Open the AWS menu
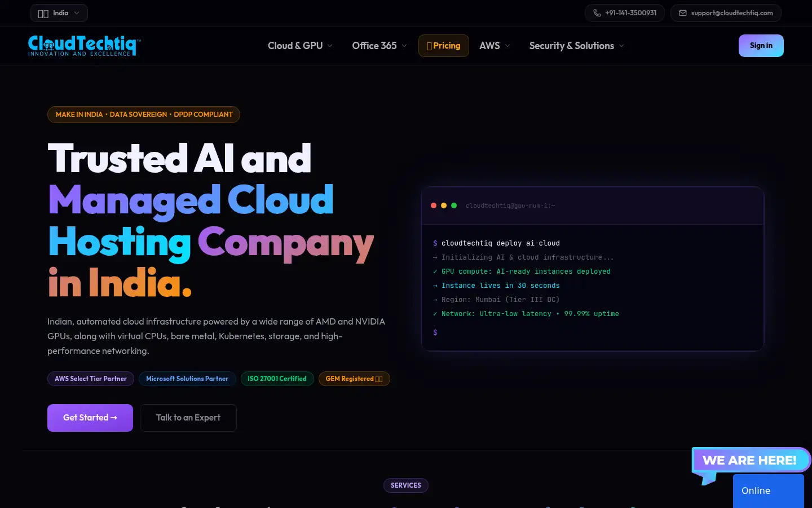 click(495, 46)
